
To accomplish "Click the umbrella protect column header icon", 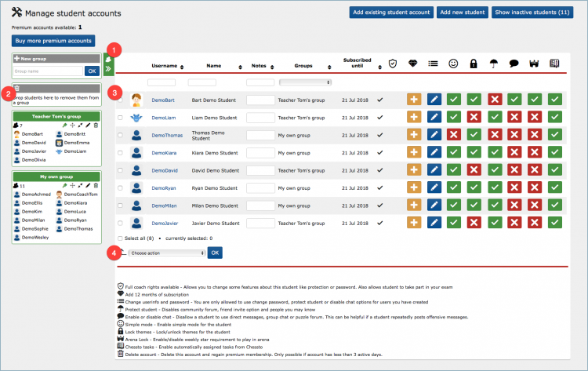I will point(494,64).
